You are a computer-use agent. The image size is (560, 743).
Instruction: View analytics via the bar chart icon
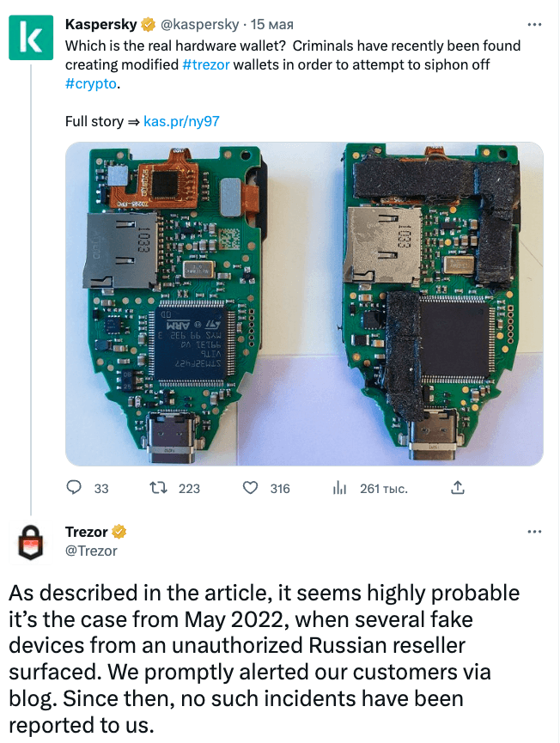339,488
